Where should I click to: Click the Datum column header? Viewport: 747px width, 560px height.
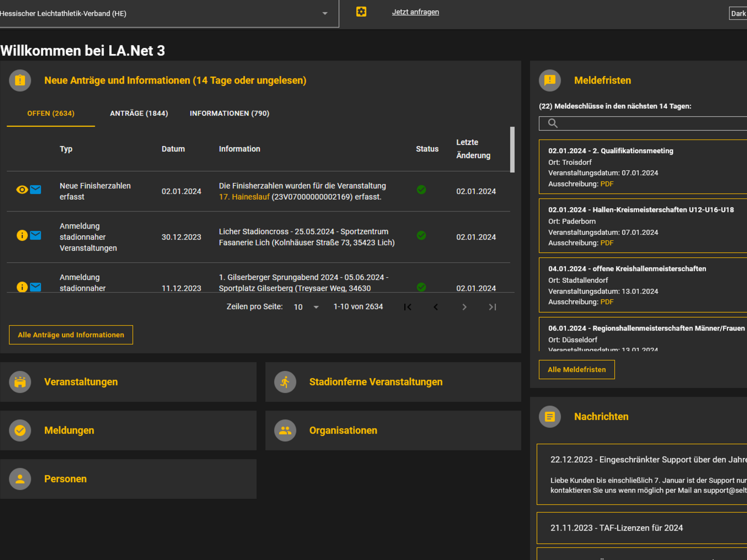click(x=173, y=149)
